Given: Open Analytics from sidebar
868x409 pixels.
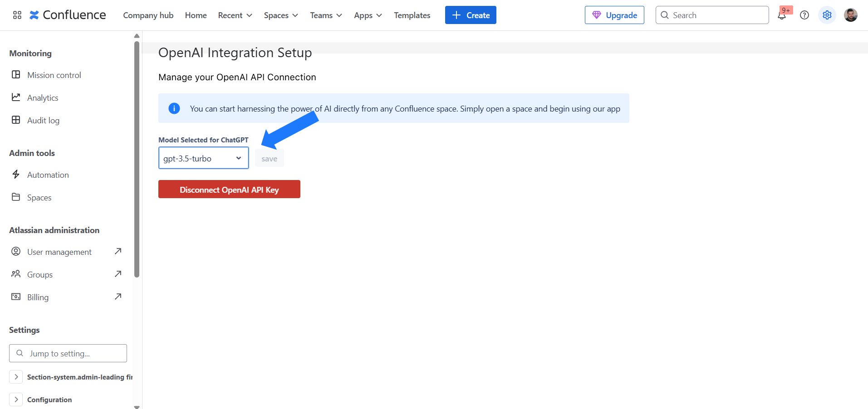Looking at the screenshot, I should click(x=43, y=98).
